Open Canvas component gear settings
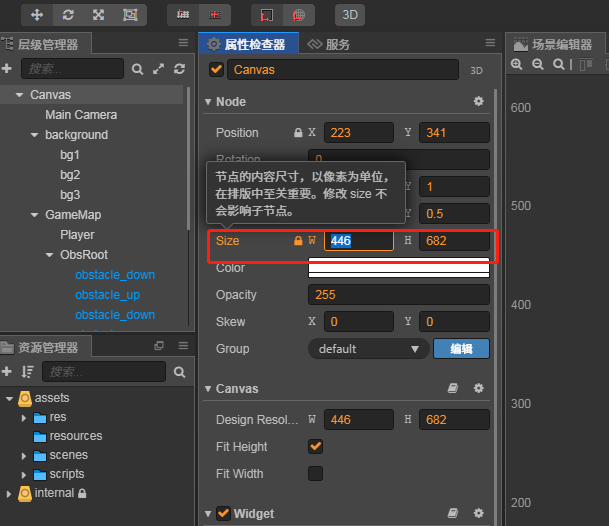The width and height of the screenshot is (609, 526). pos(479,388)
